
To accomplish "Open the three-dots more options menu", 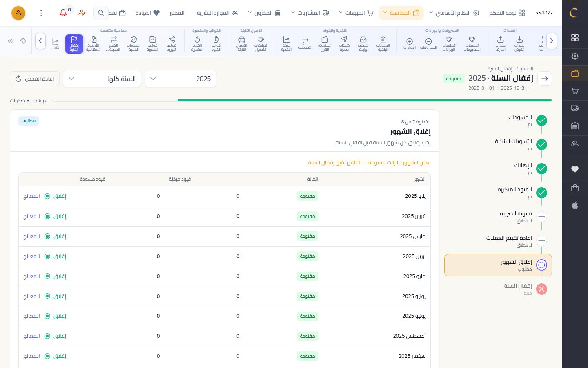I will 41,13.
